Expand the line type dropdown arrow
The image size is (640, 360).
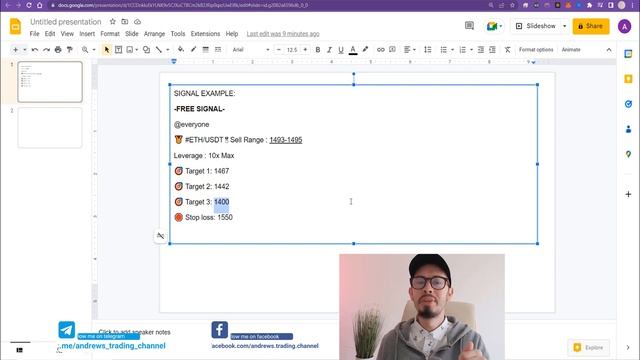(167, 50)
